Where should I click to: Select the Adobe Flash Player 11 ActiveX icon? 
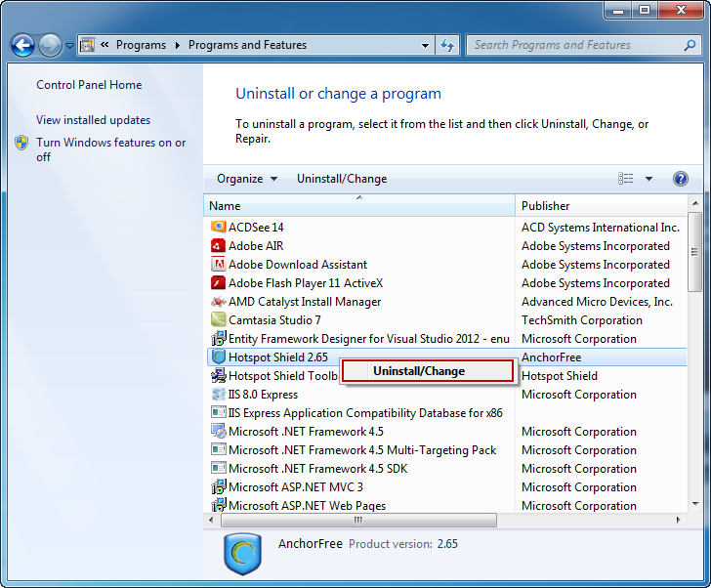(x=218, y=282)
